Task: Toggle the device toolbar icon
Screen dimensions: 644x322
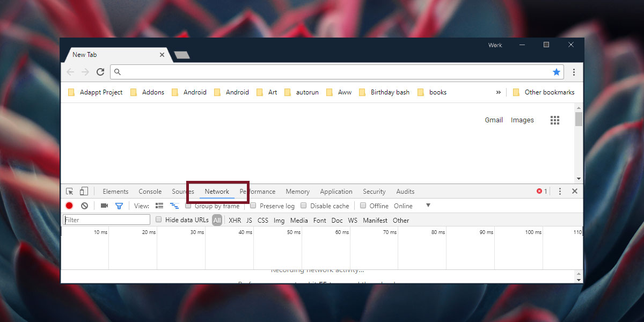Action: [84, 192]
